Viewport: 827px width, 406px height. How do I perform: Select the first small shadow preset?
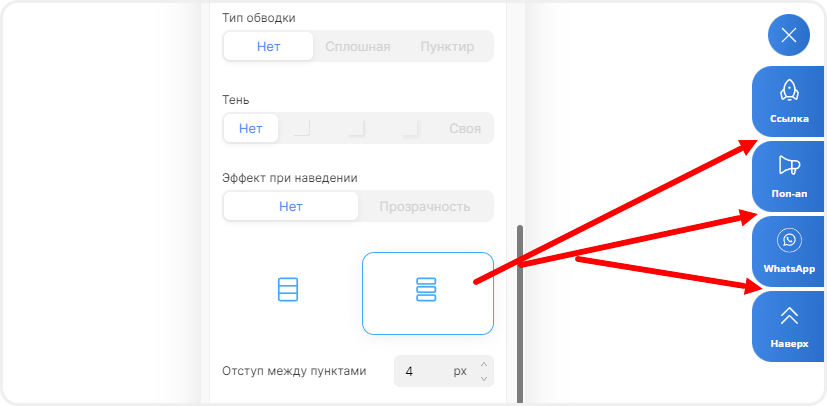pyautogui.click(x=302, y=129)
